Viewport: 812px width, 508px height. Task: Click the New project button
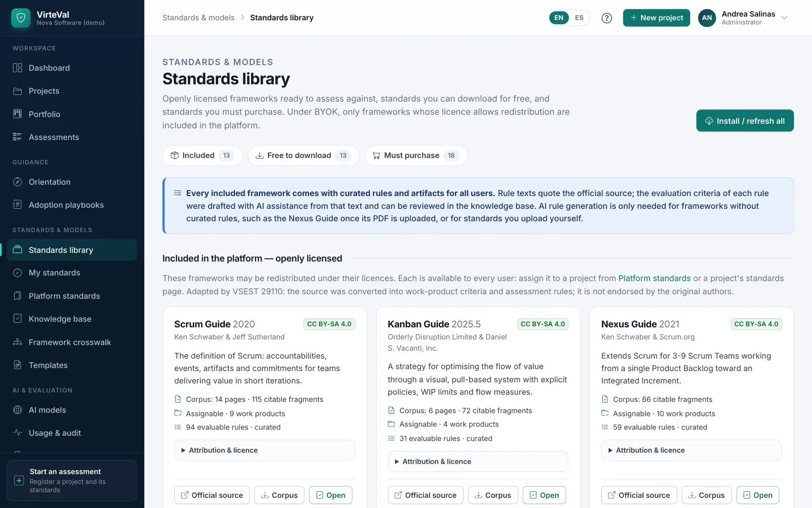coord(656,18)
